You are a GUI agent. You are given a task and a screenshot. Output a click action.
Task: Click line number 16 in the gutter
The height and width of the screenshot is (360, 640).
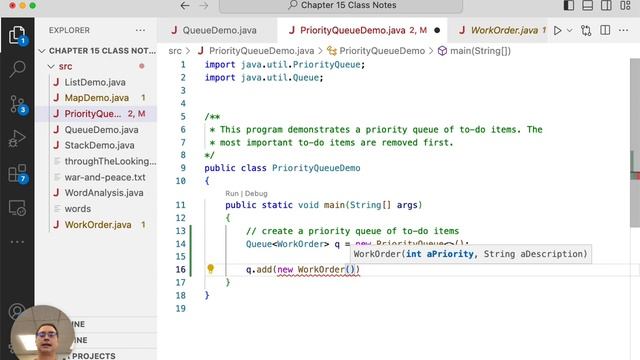[x=181, y=269]
